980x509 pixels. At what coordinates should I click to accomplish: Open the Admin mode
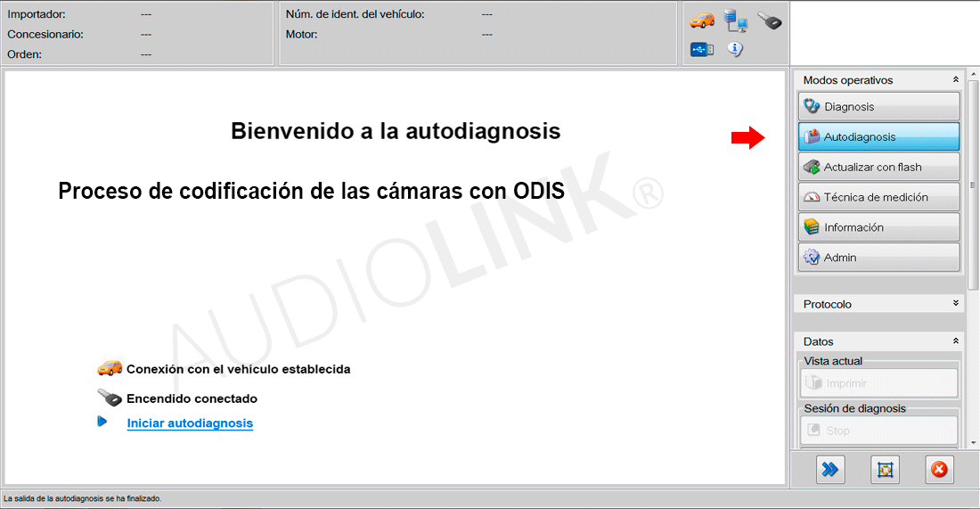(879, 258)
